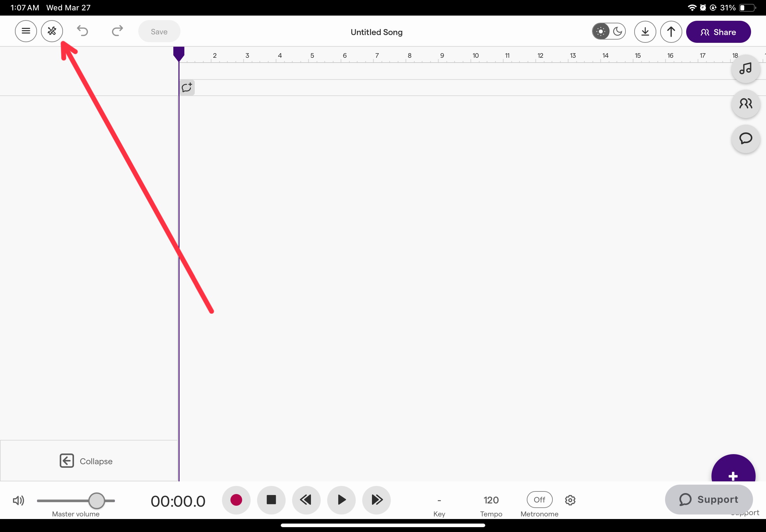Image resolution: width=766 pixels, height=532 pixels.
Task: Open the collaborators people panel
Action: tap(745, 104)
